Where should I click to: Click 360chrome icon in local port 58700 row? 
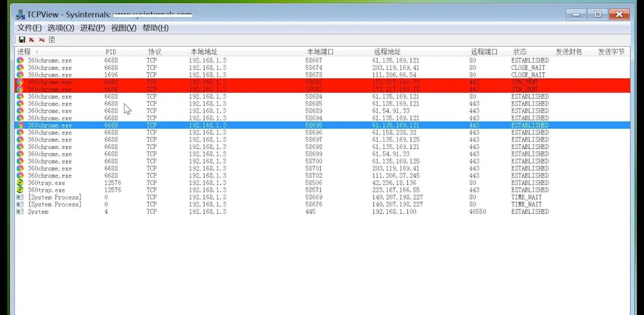pyautogui.click(x=20, y=162)
